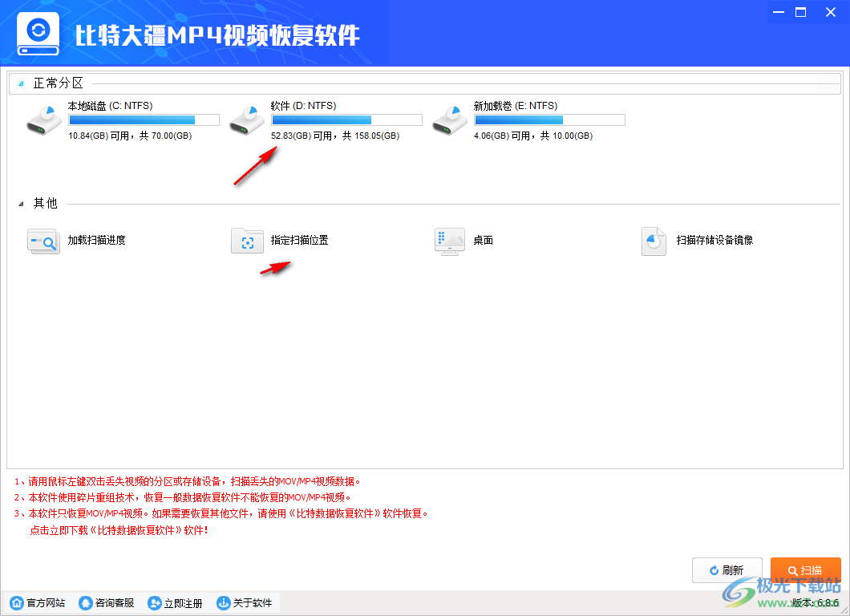Viewport: 850px width, 616px height.
Task: Select the label 软件 (D: NTFS)
Action: 304,106
